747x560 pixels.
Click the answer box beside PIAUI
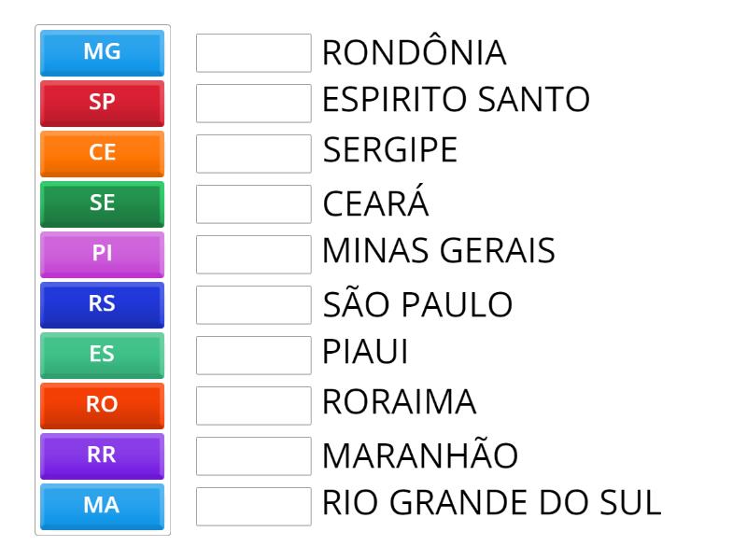pos(254,355)
